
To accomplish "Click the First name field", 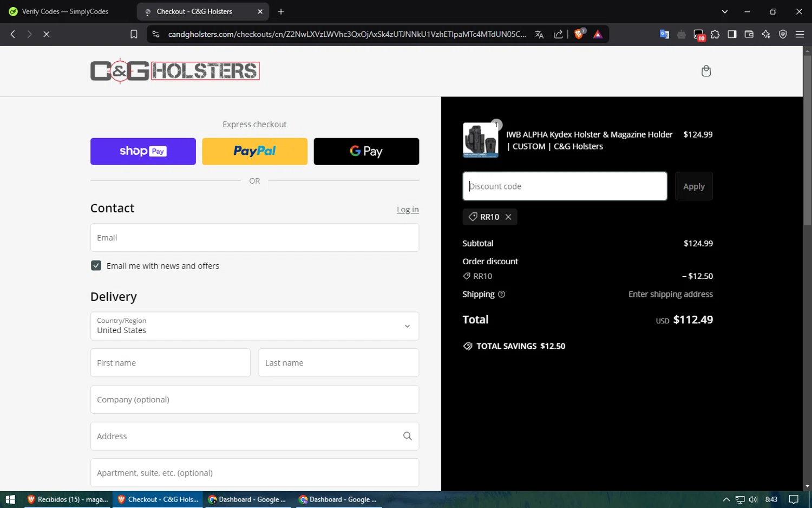I will click(x=171, y=363).
